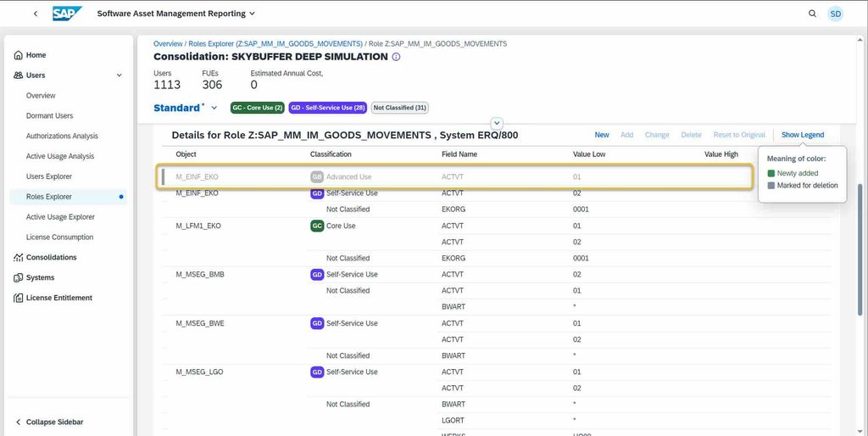Collapse the Users sidebar section
Viewport: 868px width, 436px height.
coord(119,75)
